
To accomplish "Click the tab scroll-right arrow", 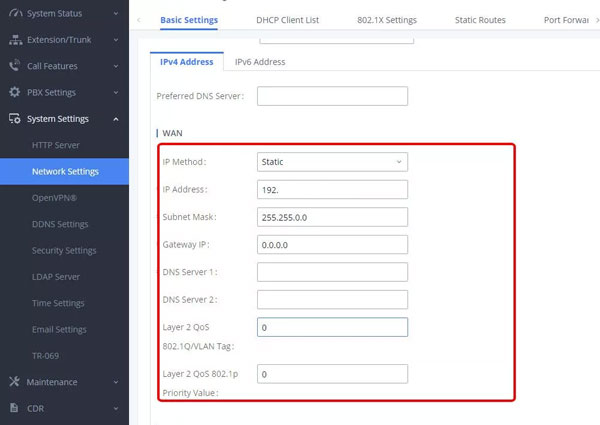I will (x=597, y=20).
